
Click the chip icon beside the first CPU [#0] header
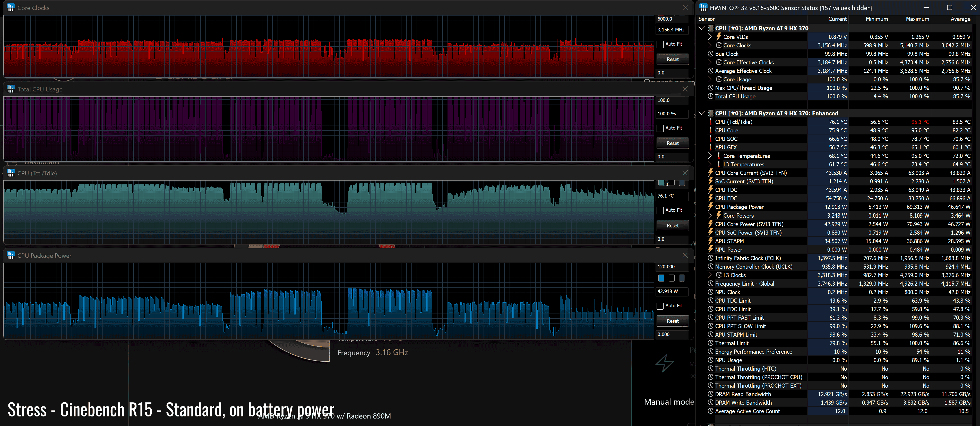tap(710, 28)
